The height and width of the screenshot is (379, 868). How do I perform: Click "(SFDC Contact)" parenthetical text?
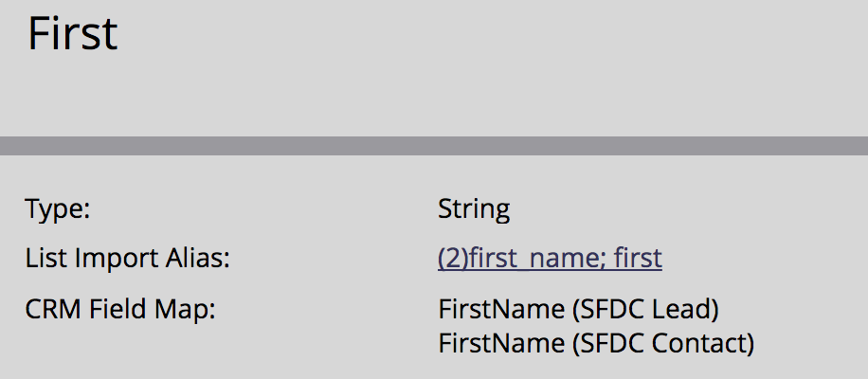[x=662, y=344]
